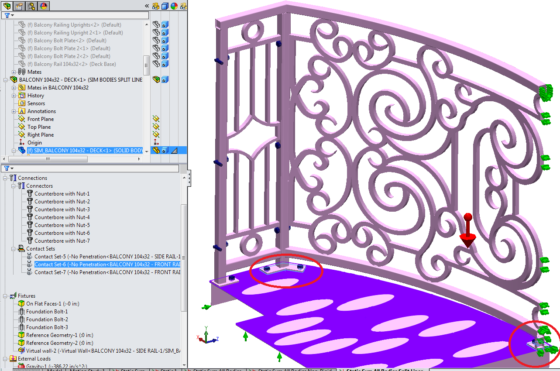Toggle visibility of Balcony Bolt Plate 2<1>
Screen dimensions: 560x371
pos(156,48)
